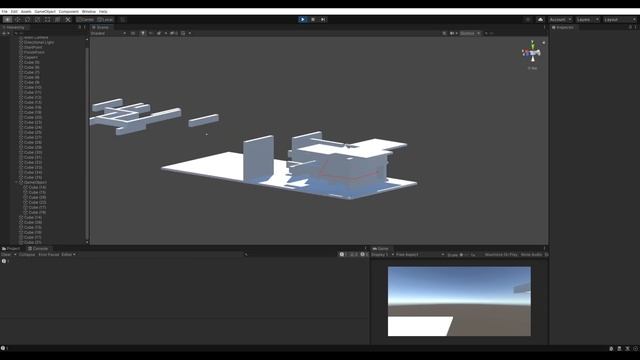Select the Game tab
640x360 pixels.
click(380, 249)
